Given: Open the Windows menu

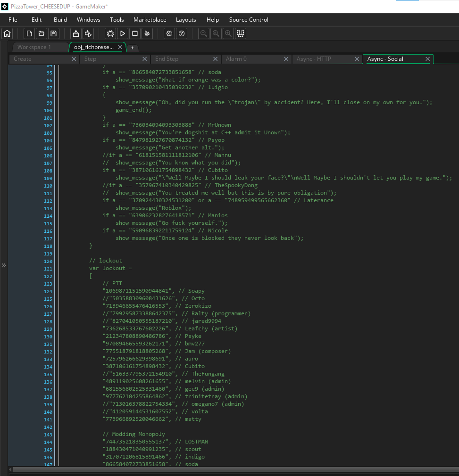Looking at the screenshot, I should coord(88,20).
